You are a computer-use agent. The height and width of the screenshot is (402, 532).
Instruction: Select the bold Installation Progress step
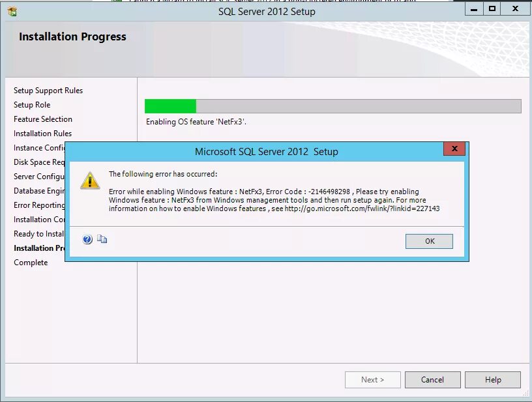point(39,248)
